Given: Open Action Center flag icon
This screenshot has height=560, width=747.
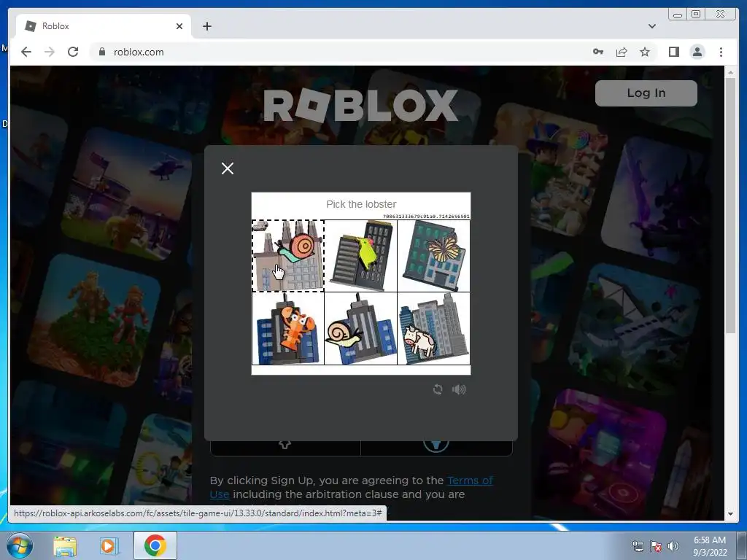Looking at the screenshot, I should [x=656, y=546].
